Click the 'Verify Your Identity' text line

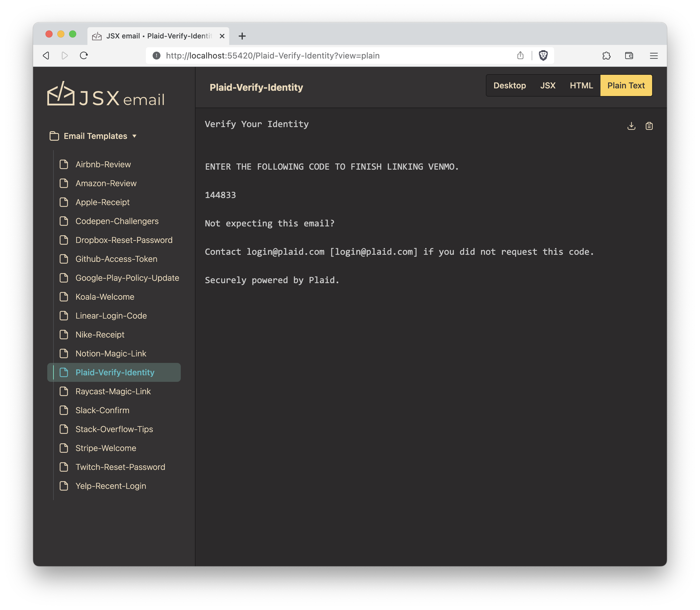point(257,124)
